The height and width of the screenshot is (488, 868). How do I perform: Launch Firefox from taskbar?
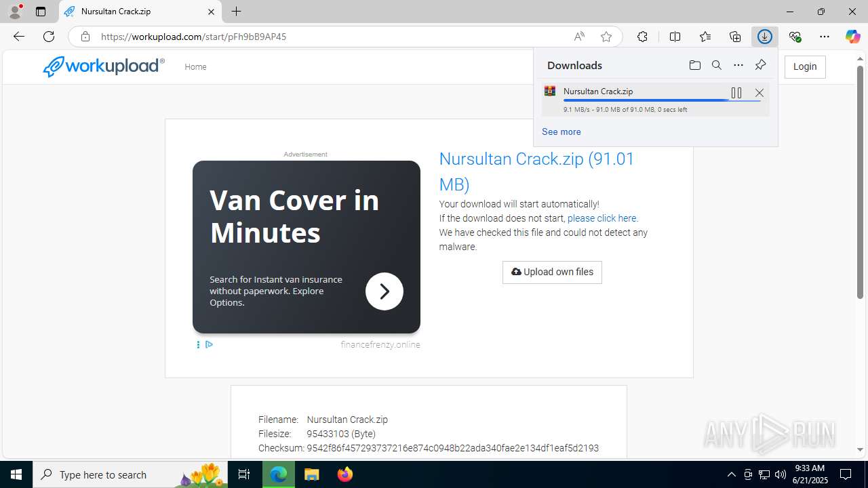pos(345,474)
